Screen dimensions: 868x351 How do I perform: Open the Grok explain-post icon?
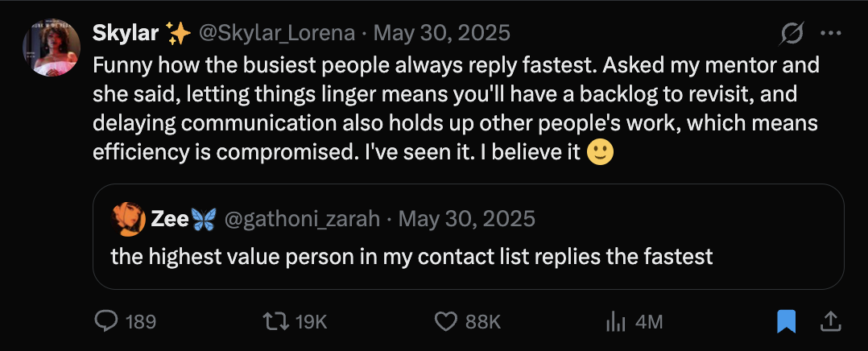(x=792, y=34)
